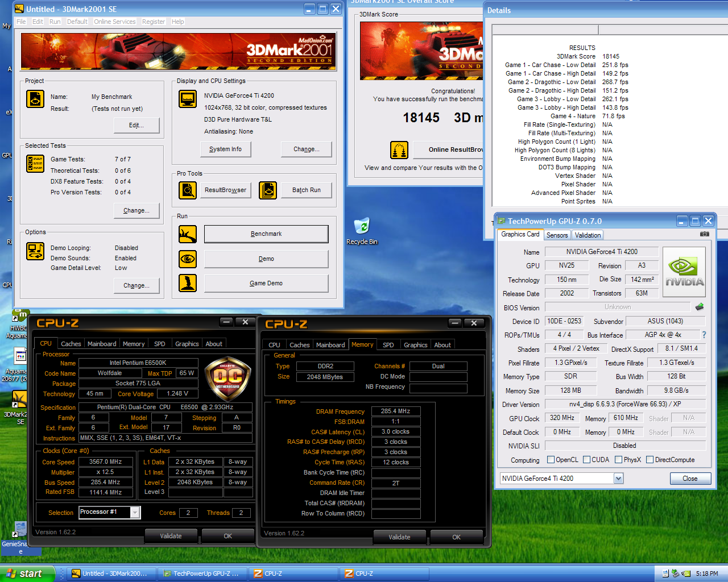Toggle the CUDA checkbox in GPU-Z
This screenshot has height=582, width=728.
coord(586,459)
